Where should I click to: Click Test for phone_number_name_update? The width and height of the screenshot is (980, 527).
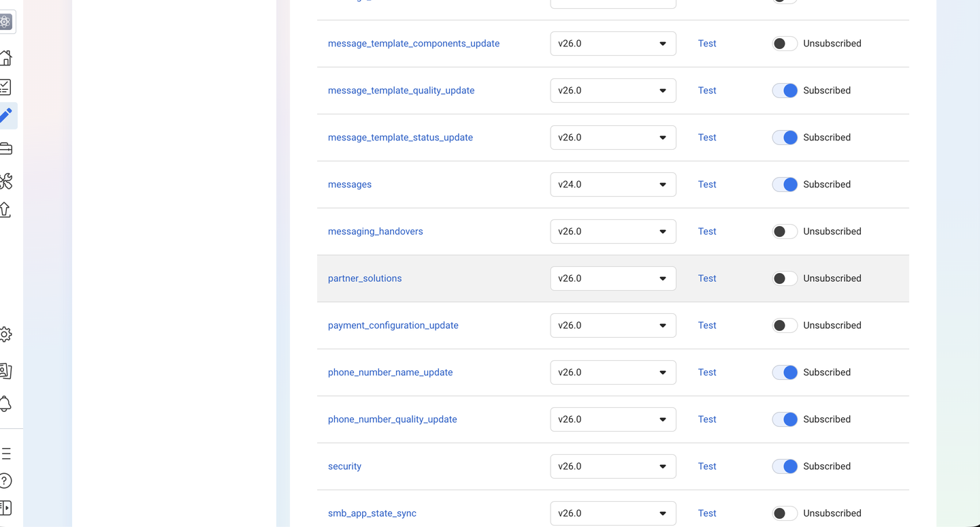707,372
